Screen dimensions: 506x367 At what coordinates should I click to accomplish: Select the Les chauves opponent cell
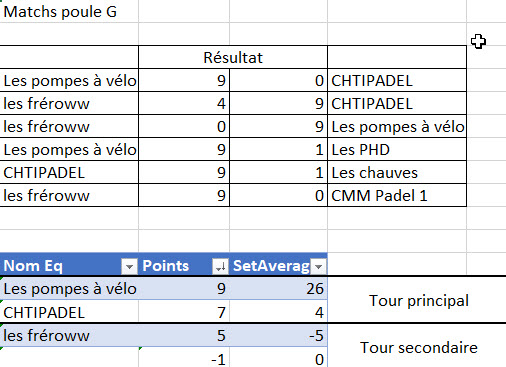tap(397, 173)
